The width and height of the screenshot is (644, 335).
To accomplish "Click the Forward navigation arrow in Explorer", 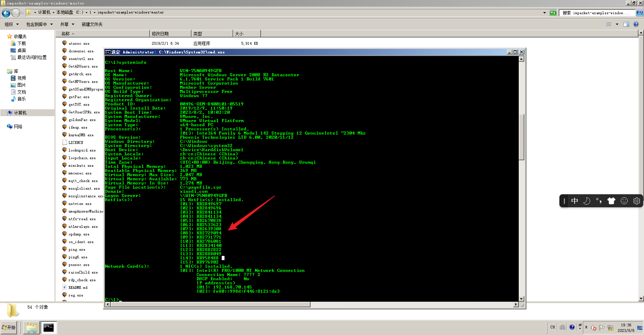I will coord(16,13).
